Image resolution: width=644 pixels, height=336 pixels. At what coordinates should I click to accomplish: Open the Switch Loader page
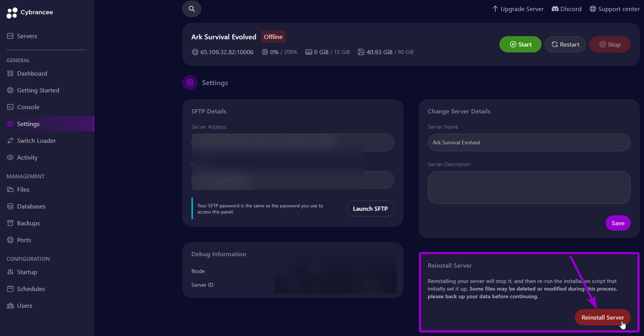(36, 141)
